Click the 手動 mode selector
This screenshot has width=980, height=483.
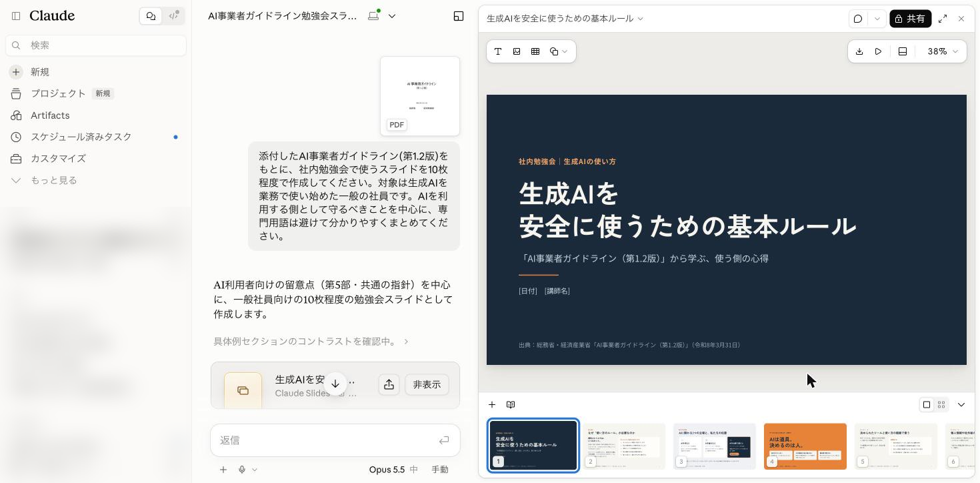pos(440,470)
